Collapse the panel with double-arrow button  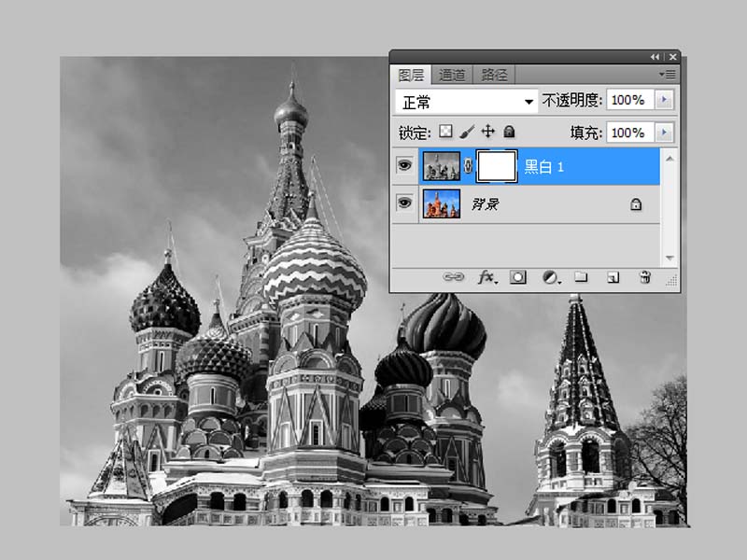click(655, 57)
